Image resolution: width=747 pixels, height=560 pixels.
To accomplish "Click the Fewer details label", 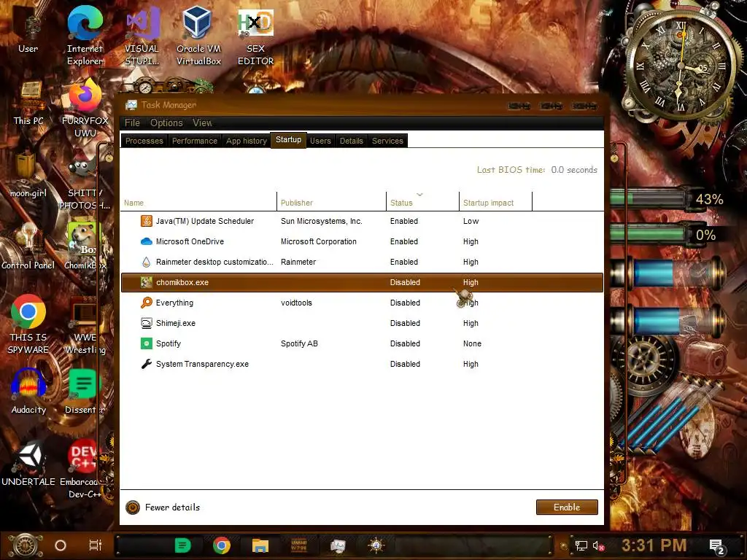I will coord(172,507).
